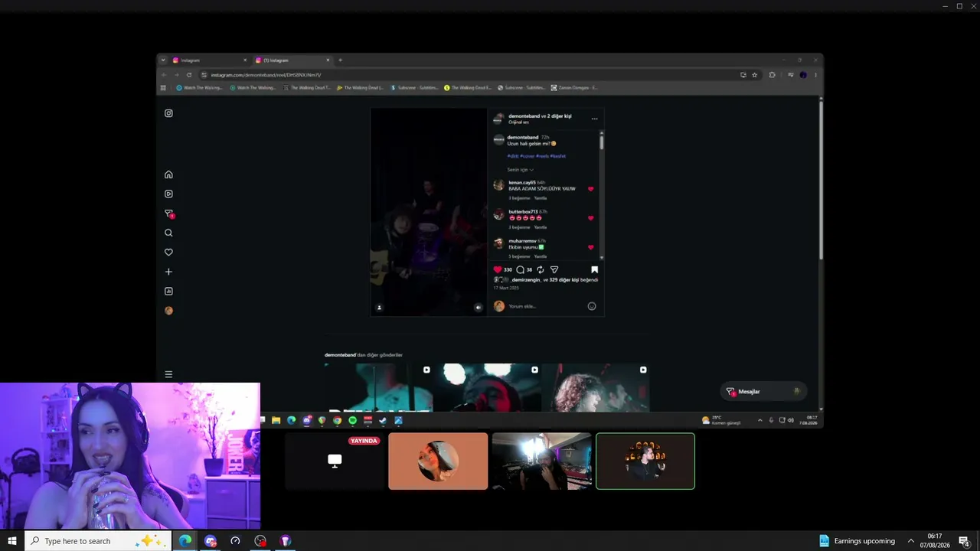Open a new browser tab with plus

340,60
